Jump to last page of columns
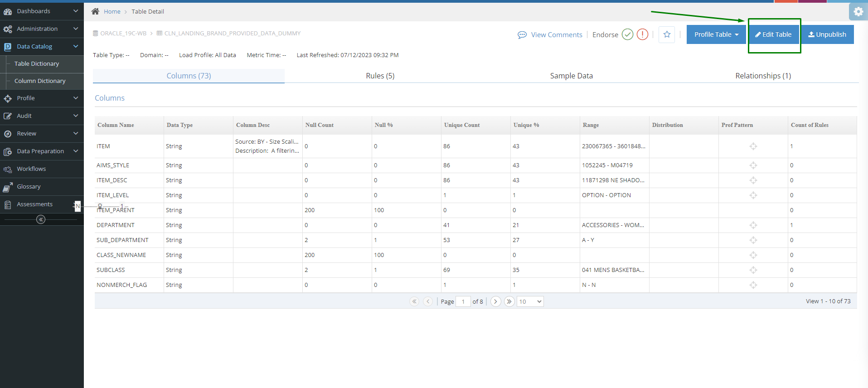 coord(509,301)
